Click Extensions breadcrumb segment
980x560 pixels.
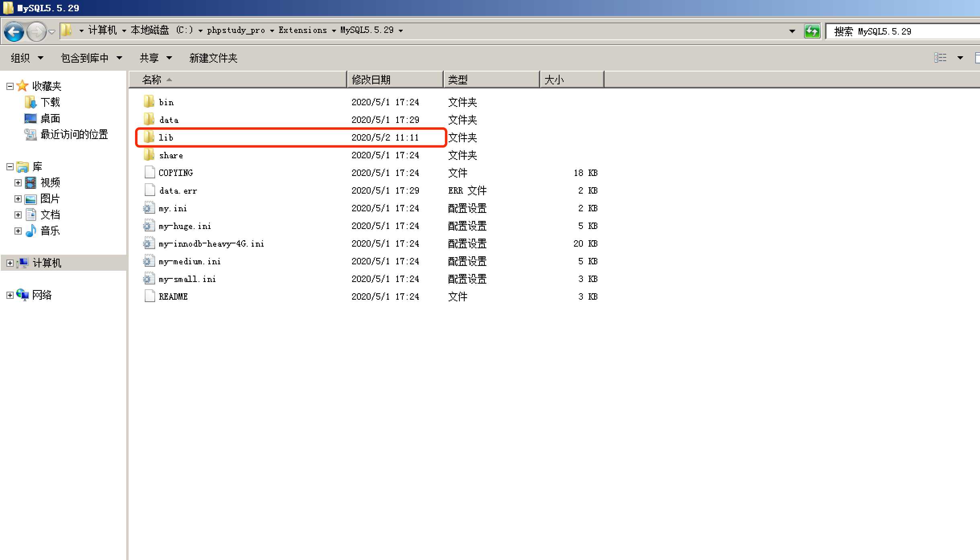click(303, 30)
